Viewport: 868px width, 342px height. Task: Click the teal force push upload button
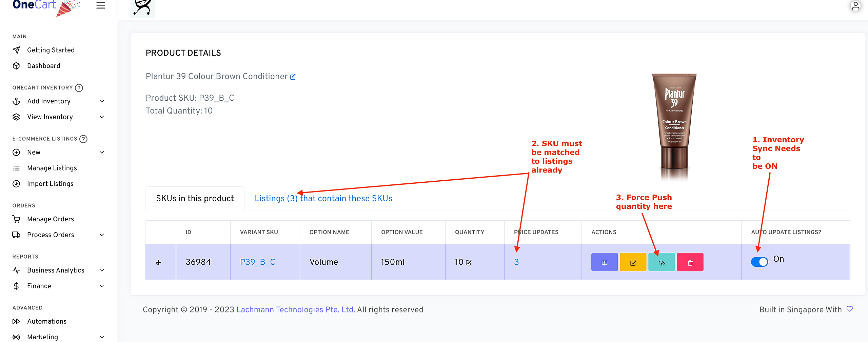point(661,262)
